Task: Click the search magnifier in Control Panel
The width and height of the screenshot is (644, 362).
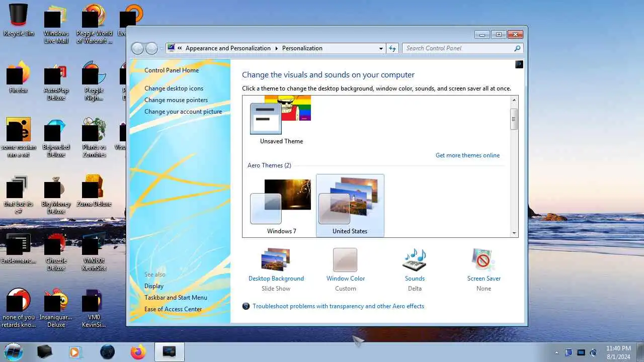Action: coord(517,48)
